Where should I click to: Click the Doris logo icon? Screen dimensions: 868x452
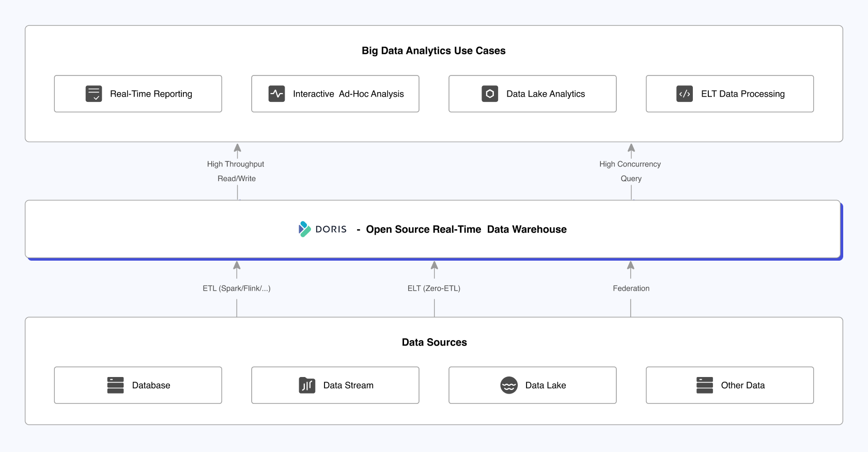pos(304,229)
